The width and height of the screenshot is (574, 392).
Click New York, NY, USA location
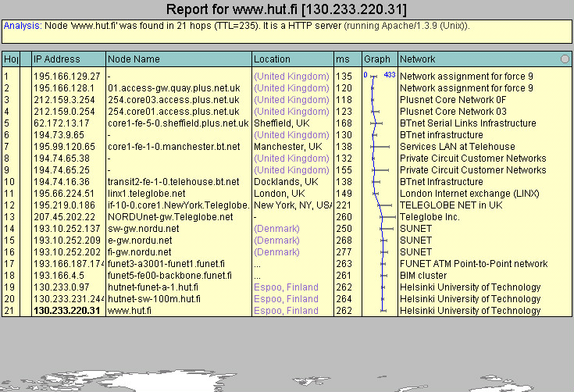point(293,205)
